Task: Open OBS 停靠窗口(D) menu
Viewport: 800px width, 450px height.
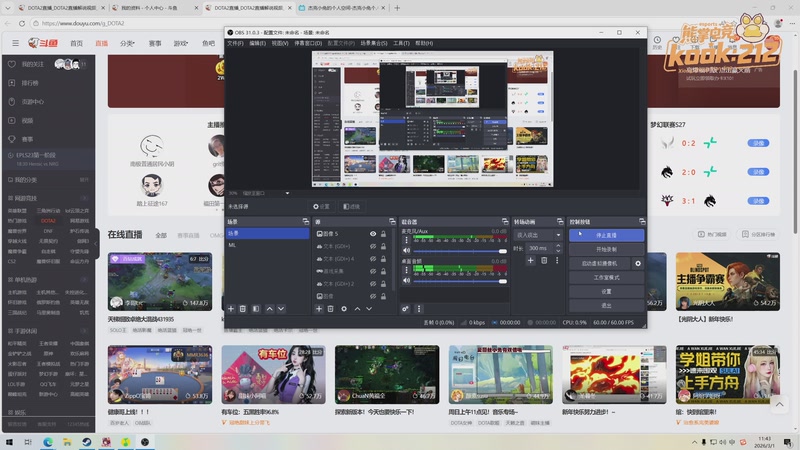Action: (x=308, y=43)
